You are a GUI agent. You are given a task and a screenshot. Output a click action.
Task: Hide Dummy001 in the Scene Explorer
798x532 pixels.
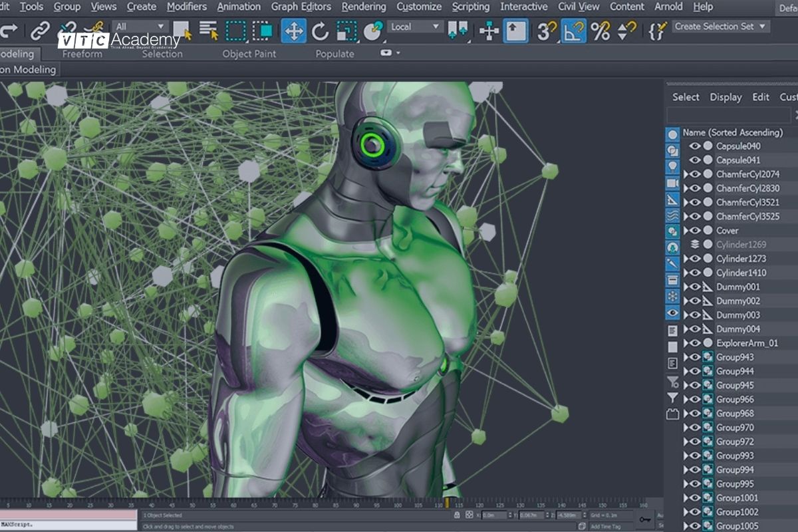696,287
